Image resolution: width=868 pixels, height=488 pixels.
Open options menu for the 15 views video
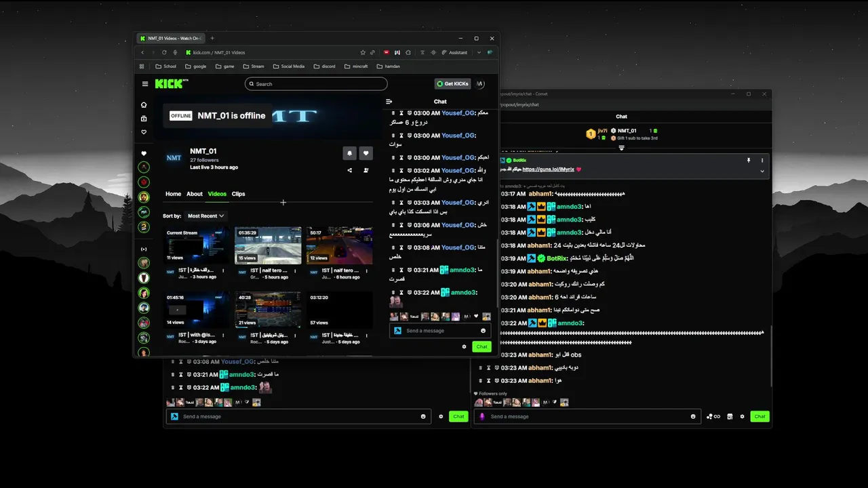[x=296, y=270]
